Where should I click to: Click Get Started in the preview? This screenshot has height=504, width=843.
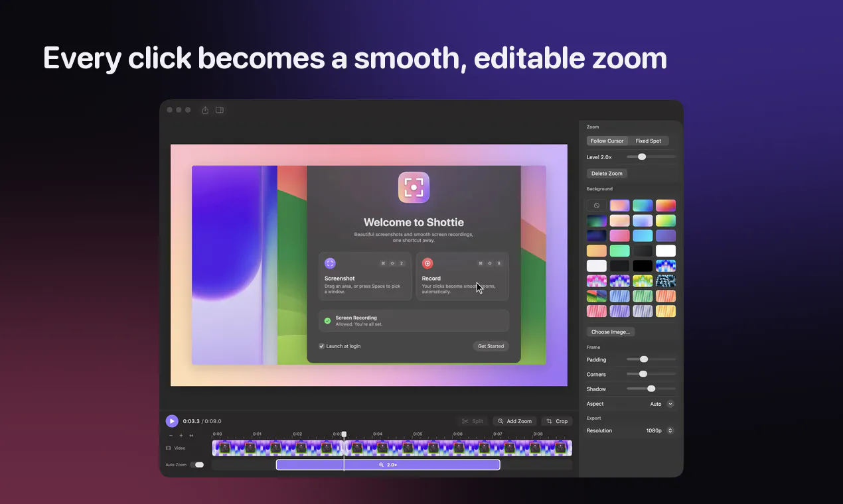pos(491,346)
